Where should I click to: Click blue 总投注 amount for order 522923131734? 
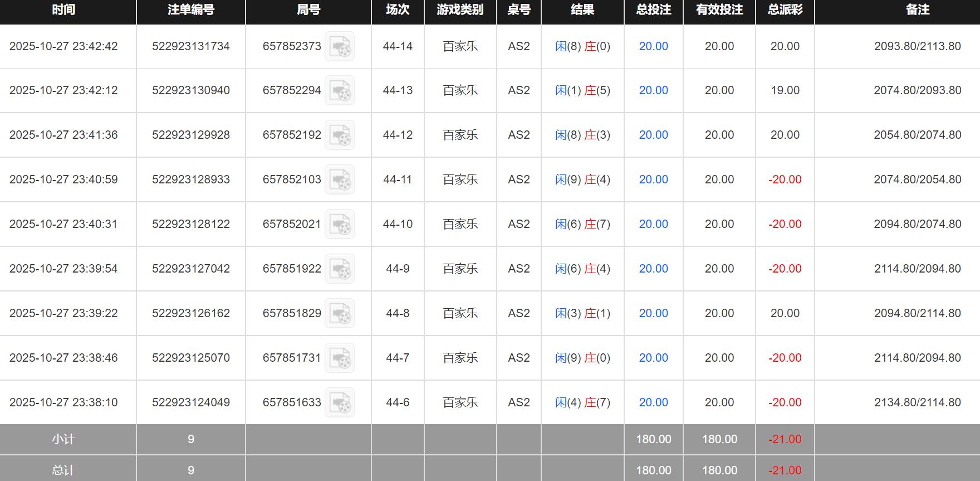click(x=653, y=46)
